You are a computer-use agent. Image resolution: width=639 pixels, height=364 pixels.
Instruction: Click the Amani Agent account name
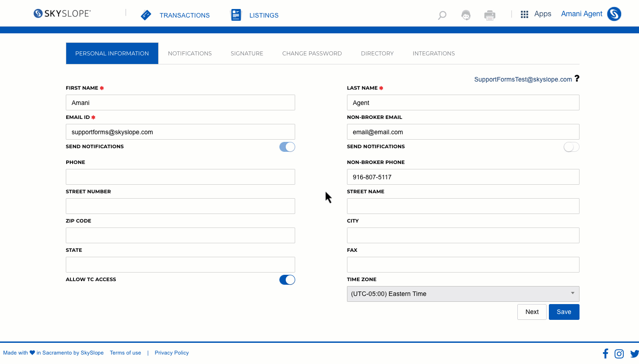tap(581, 14)
